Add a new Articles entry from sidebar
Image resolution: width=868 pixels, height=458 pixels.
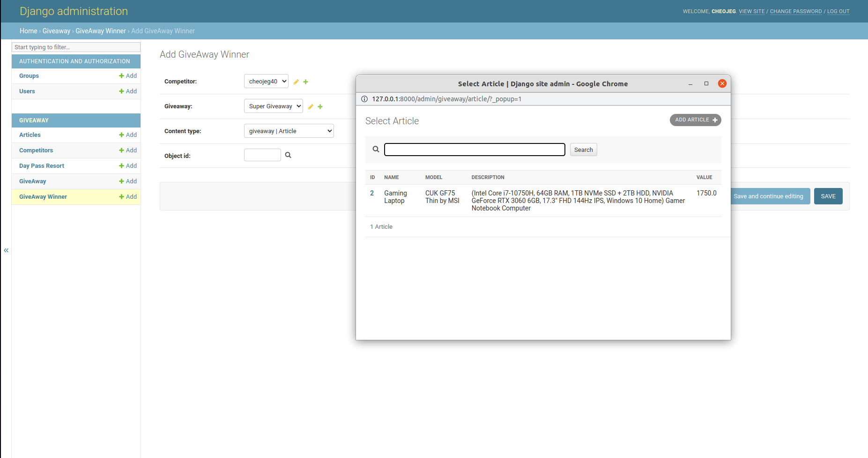pos(128,135)
